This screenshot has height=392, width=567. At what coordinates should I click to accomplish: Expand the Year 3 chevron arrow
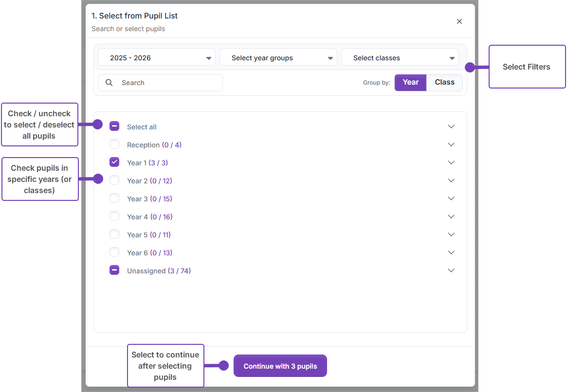451,198
